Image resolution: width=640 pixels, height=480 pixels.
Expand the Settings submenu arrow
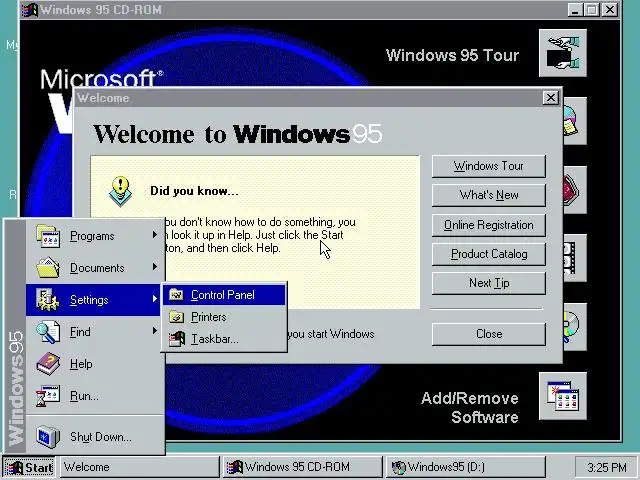pos(155,299)
